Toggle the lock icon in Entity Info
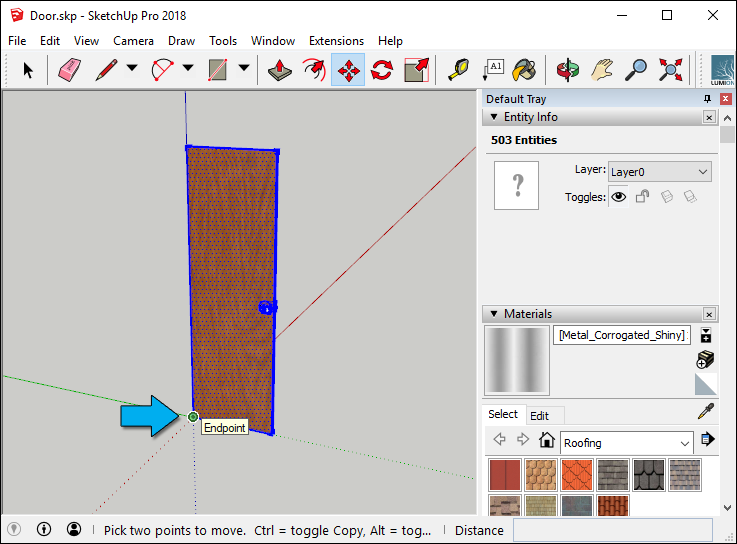The height and width of the screenshot is (544, 737). (642, 198)
